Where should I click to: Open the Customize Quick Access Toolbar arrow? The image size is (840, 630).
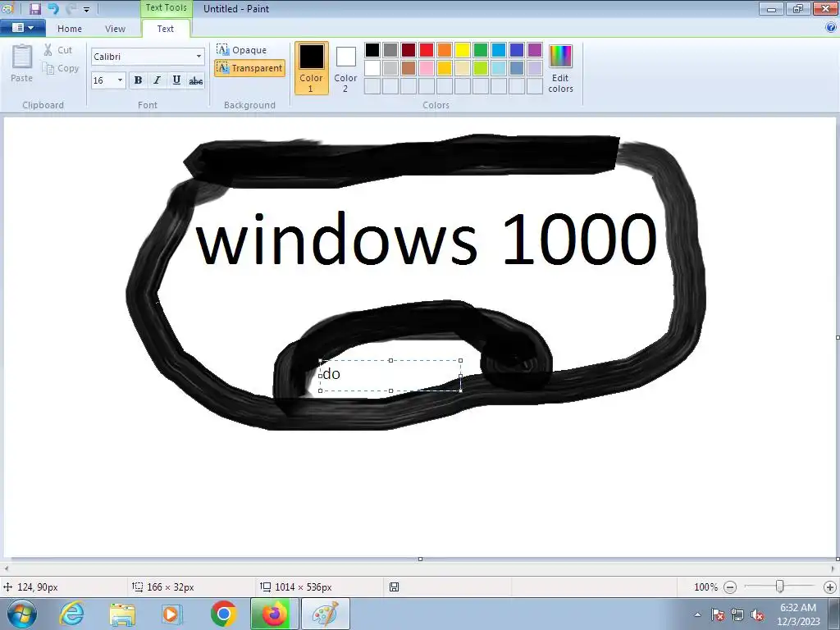(86, 9)
